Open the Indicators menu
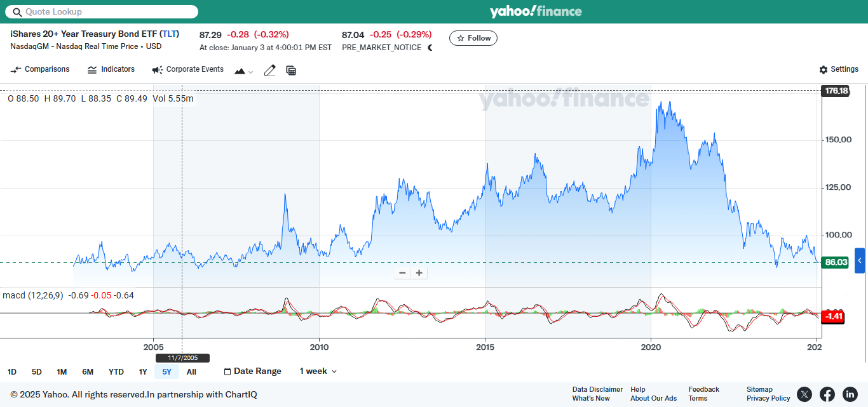This screenshot has width=868, height=407. [x=111, y=70]
